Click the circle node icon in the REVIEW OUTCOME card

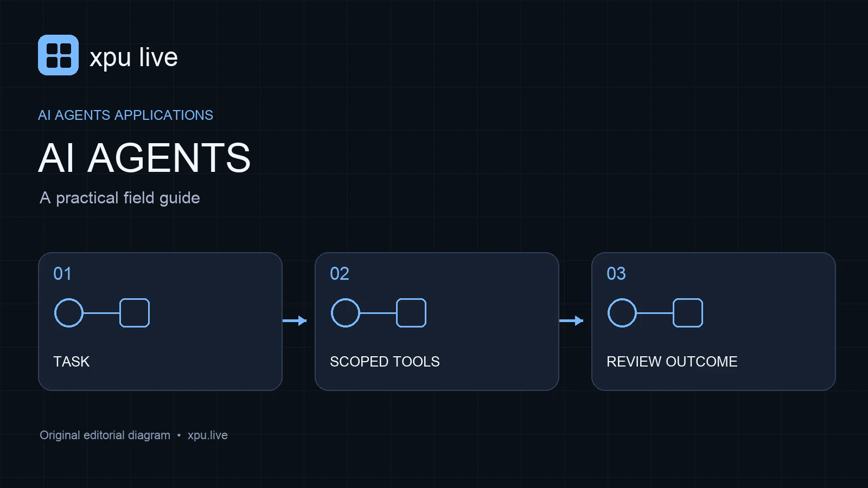point(622,313)
